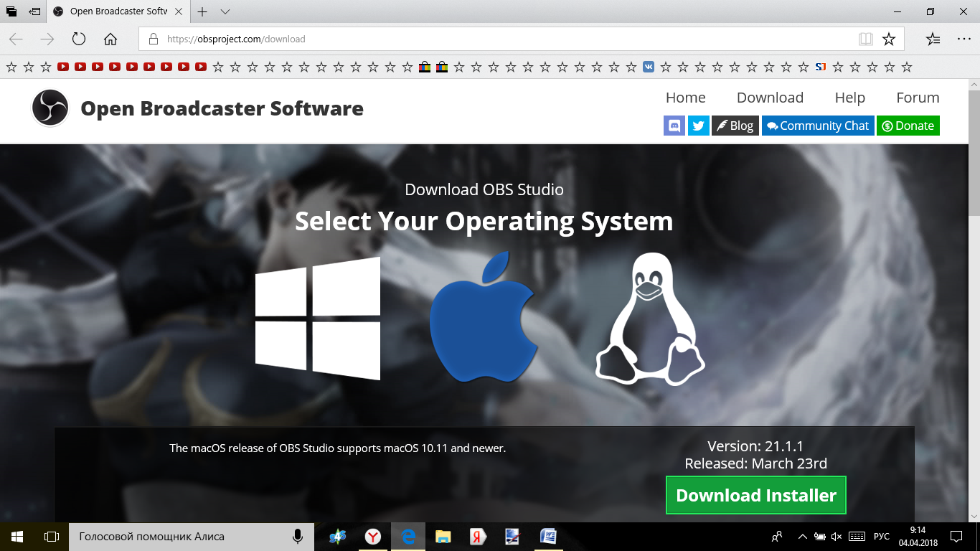Open the Community Chat link
The height and width of the screenshot is (551, 980).
tap(817, 126)
